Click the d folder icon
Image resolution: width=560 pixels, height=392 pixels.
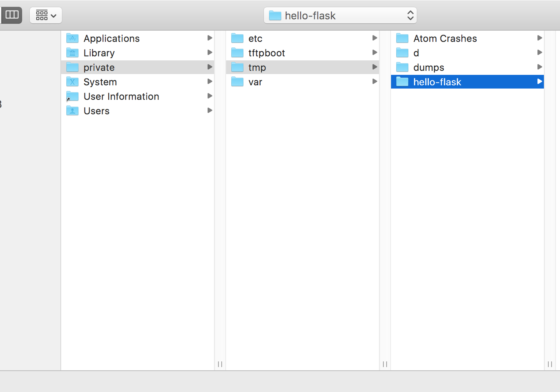(402, 53)
